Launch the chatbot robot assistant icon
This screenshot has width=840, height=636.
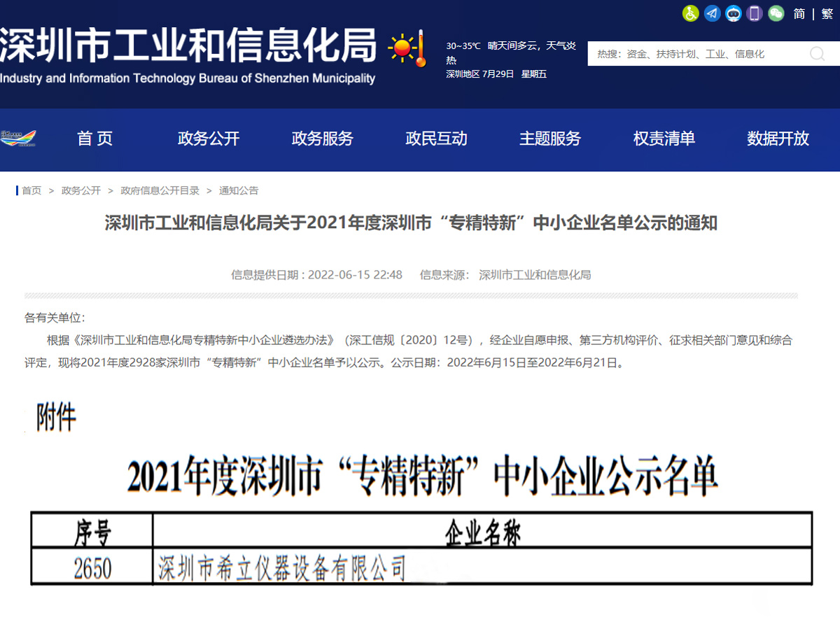coord(733,13)
